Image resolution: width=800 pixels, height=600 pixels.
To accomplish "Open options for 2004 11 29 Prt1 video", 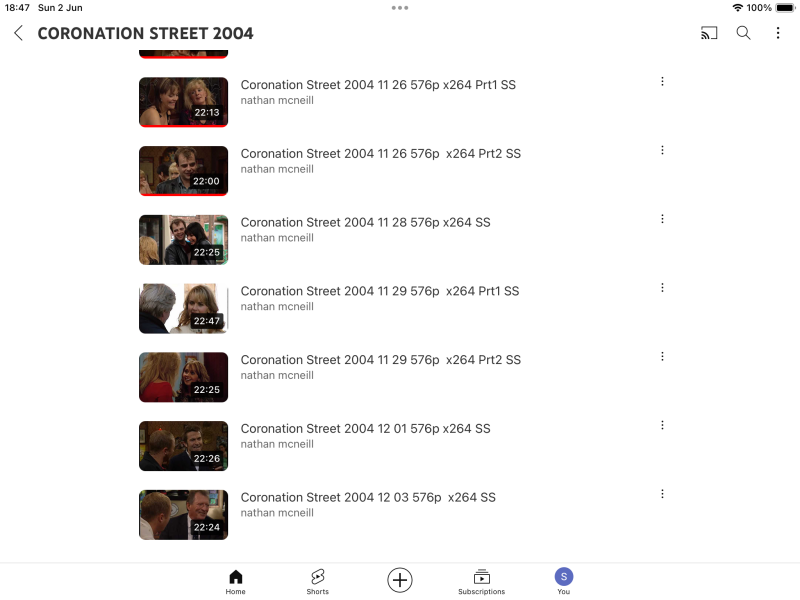I will (x=662, y=288).
